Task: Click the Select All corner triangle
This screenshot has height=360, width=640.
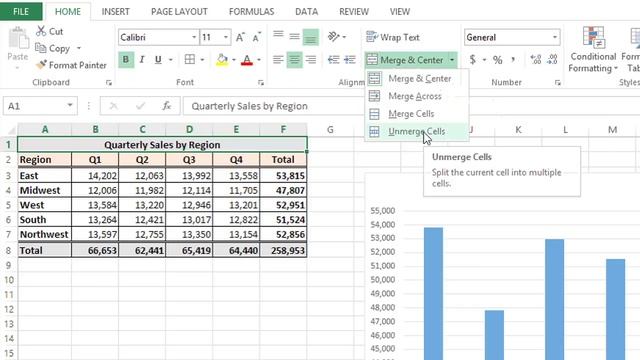Action: click(11, 130)
